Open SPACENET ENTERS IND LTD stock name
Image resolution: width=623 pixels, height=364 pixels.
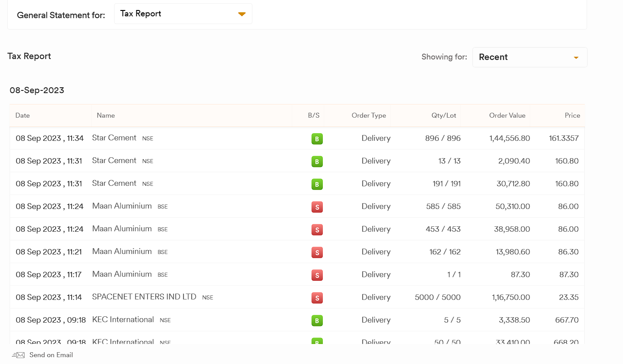click(144, 297)
